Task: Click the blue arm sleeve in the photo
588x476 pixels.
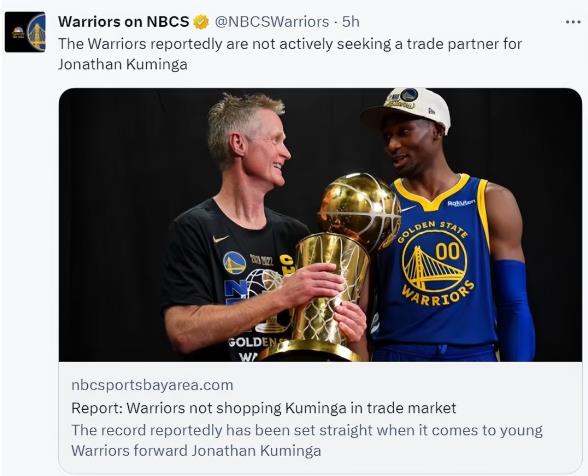Action: click(x=513, y=310)
